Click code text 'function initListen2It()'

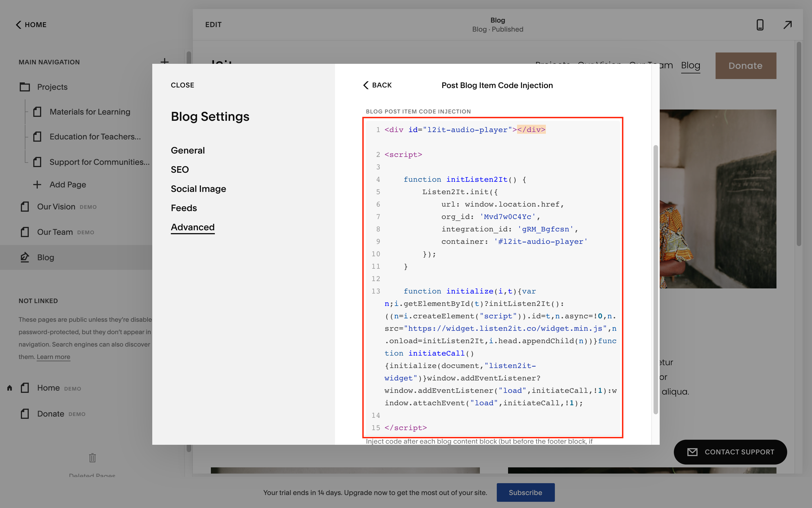460,179
